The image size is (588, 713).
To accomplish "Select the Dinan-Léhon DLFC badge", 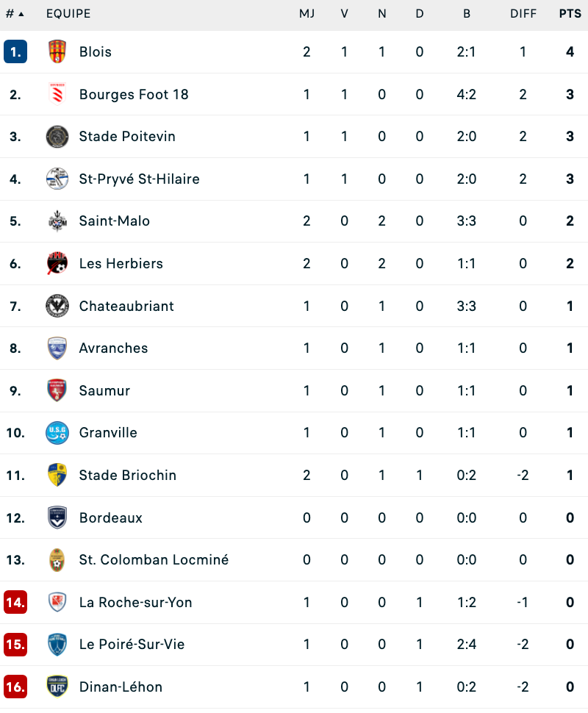I will [x=57, y=687].
